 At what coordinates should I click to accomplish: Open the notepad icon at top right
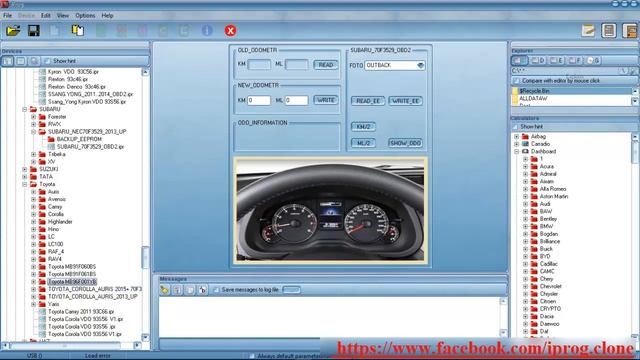click(x=588, y=31)
